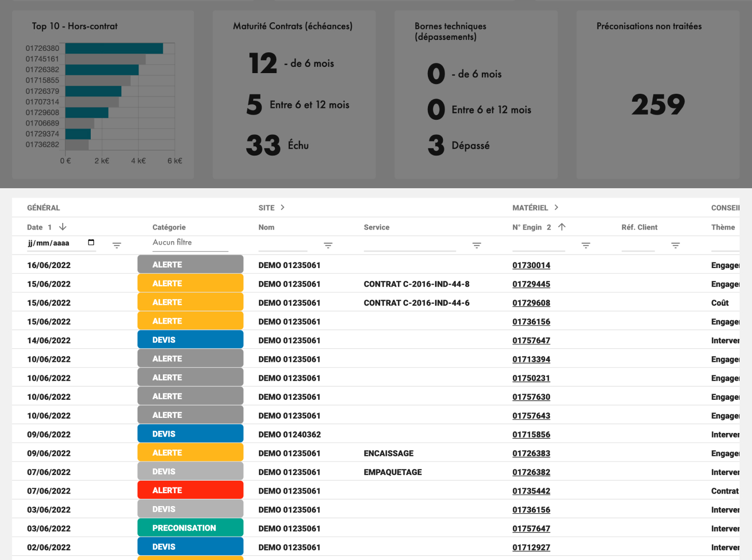Select the ENCAISSAGE service cell
The image size is (752, 560).
[x=388, y=453]
